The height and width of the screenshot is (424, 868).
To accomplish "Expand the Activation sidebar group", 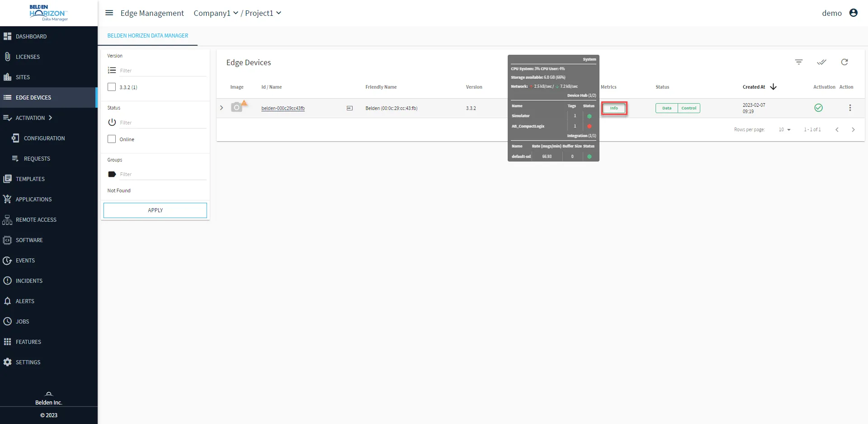I will pyautogui.click(x=48, y=118).
